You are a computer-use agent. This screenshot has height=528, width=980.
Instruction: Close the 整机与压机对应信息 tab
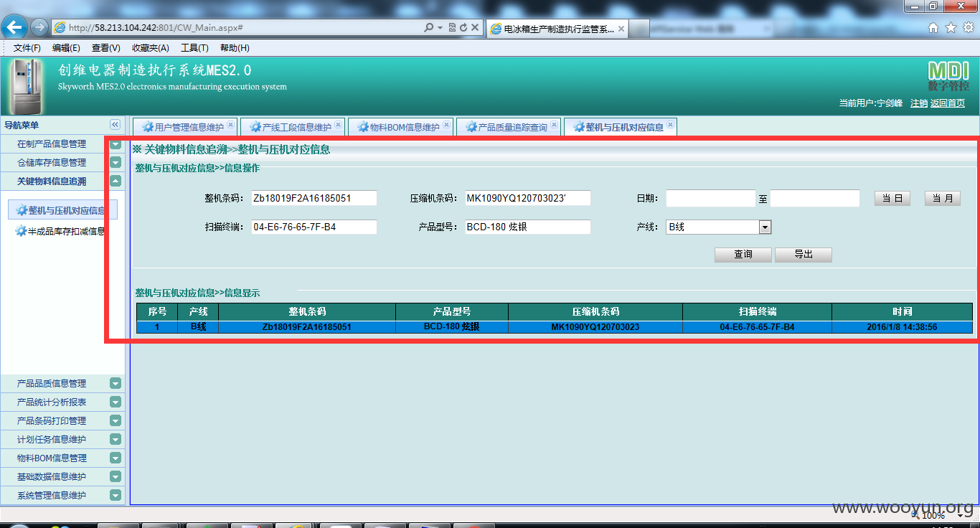pos(670,125)
